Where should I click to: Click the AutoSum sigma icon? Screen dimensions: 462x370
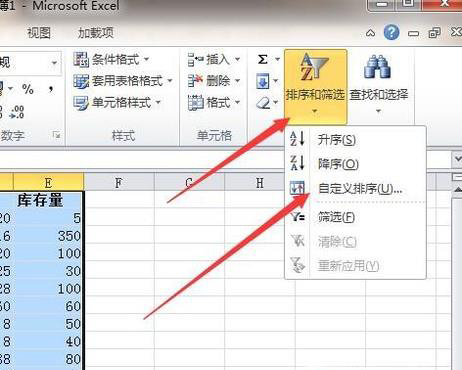(x=263, y=60)
